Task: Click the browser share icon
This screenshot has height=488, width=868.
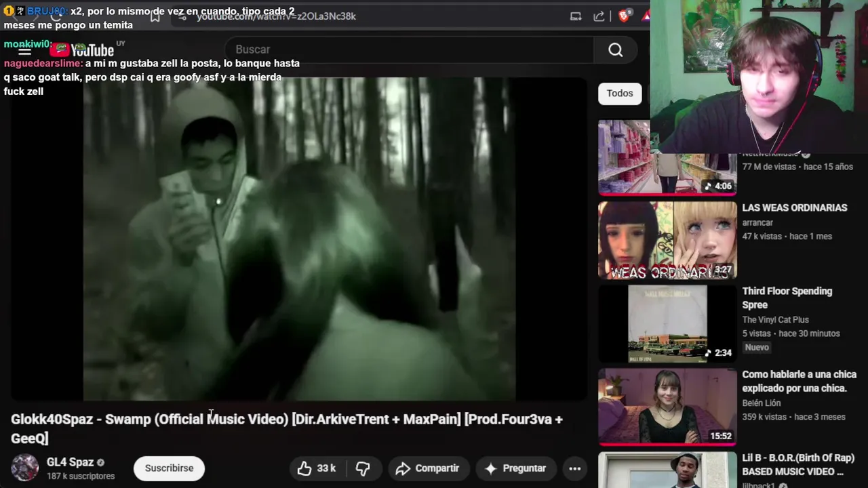Action: pyautogui.click(x=599, y=16)
